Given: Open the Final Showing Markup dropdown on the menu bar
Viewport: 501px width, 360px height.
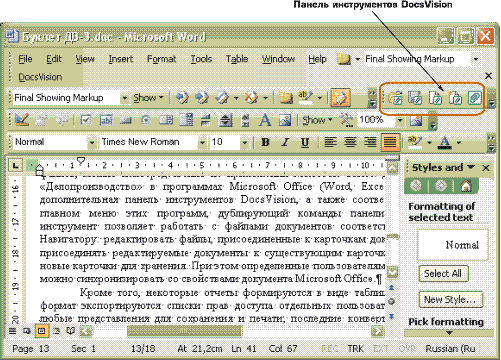Looking at the screenshot, I should 476,59.
